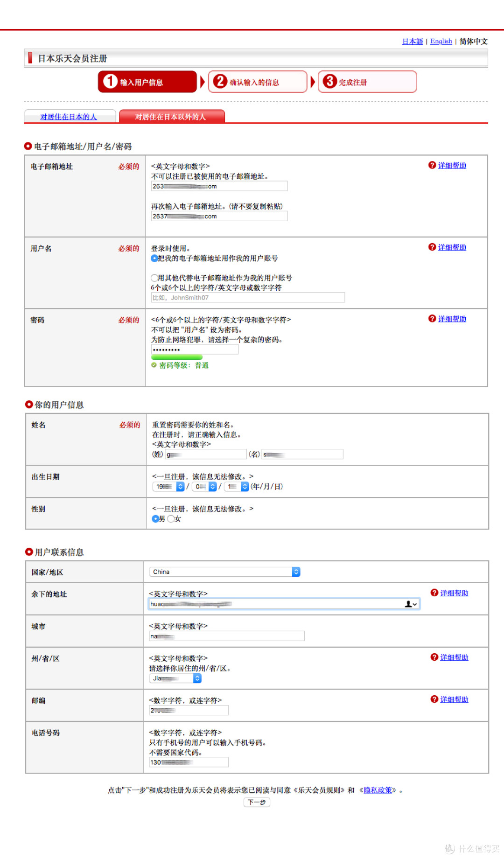Click re-enter email address field
The image size is (504, 859).
(219, 216)
